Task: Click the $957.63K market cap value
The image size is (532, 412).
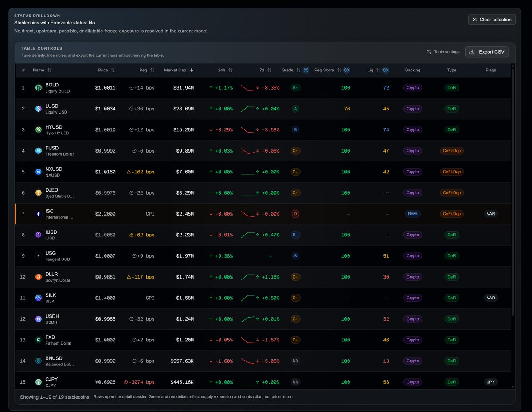Action: coord(182,361)
